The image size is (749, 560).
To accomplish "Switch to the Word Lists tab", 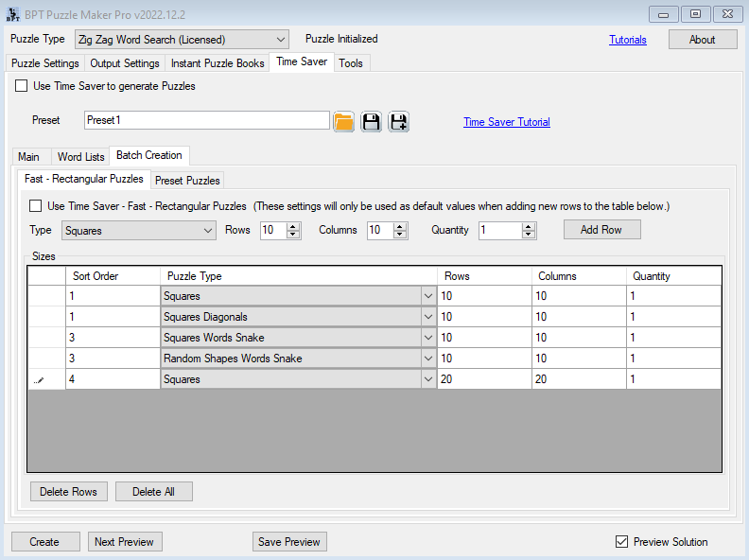I will point(80,157).
